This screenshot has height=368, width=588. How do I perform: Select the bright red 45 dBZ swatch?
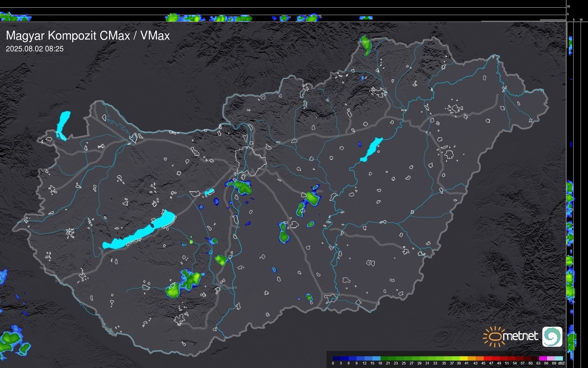[487, 358]
